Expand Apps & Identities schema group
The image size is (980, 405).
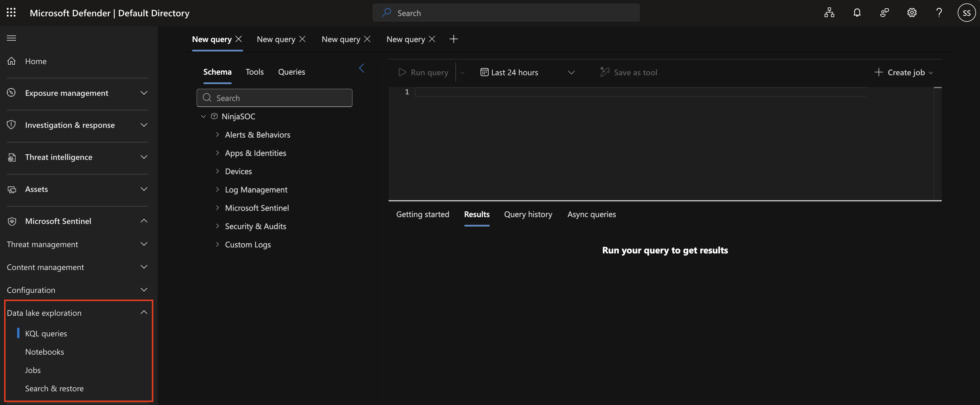217,153
